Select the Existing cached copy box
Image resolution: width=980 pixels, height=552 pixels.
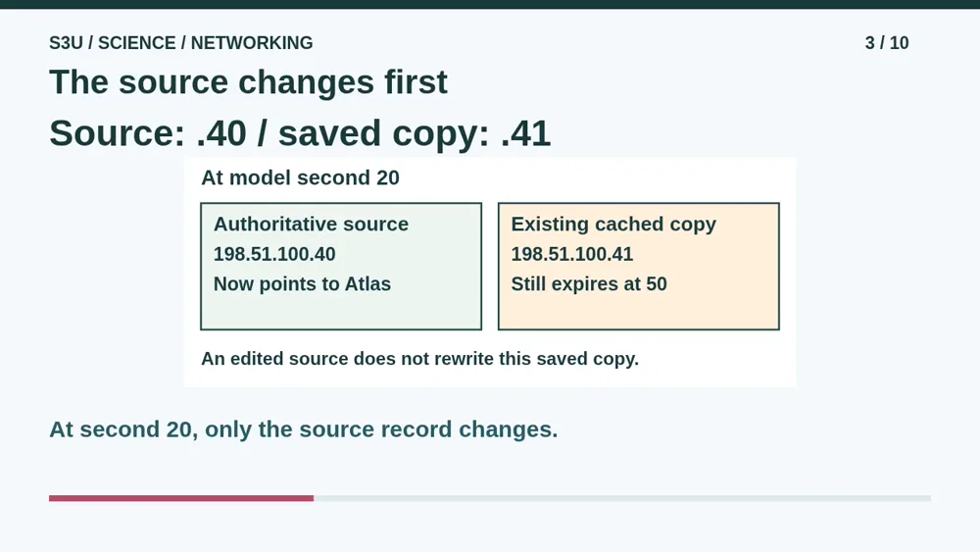638,266
